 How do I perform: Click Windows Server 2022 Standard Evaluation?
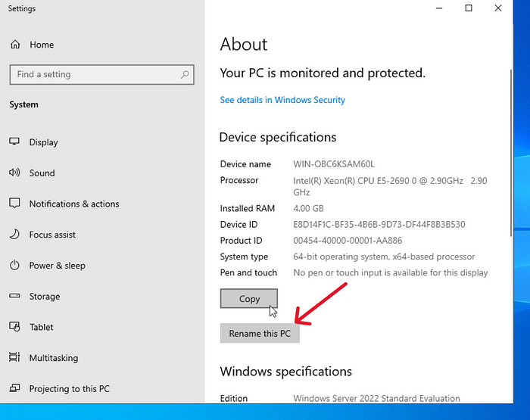[x=376, y=398]
